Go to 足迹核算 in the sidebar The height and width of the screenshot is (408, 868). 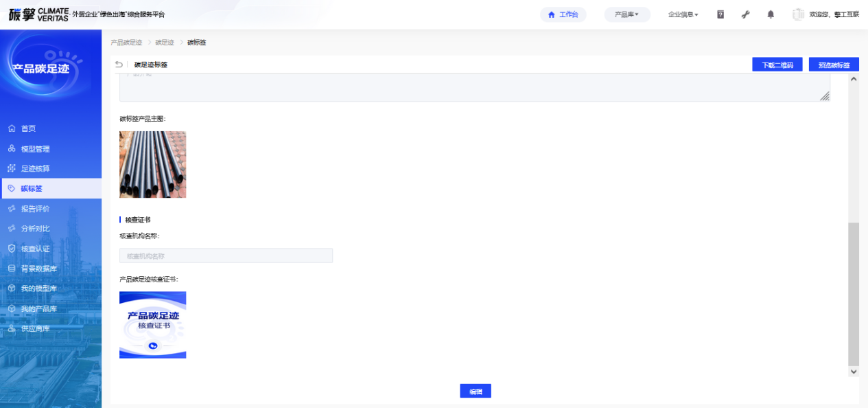(35, 168)
